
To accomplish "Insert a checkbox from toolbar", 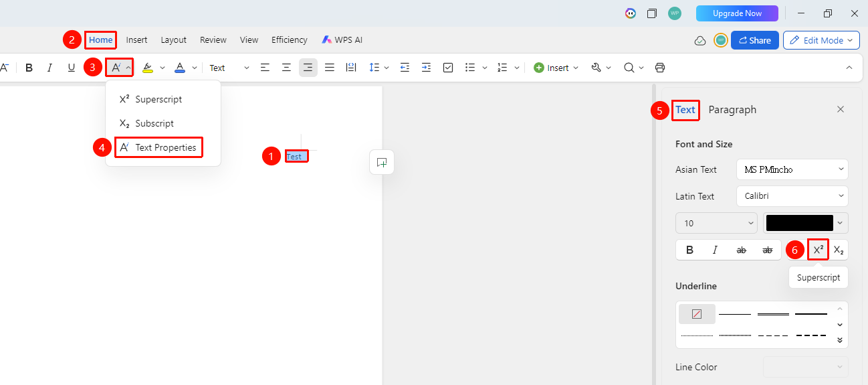I will (448, 68).
